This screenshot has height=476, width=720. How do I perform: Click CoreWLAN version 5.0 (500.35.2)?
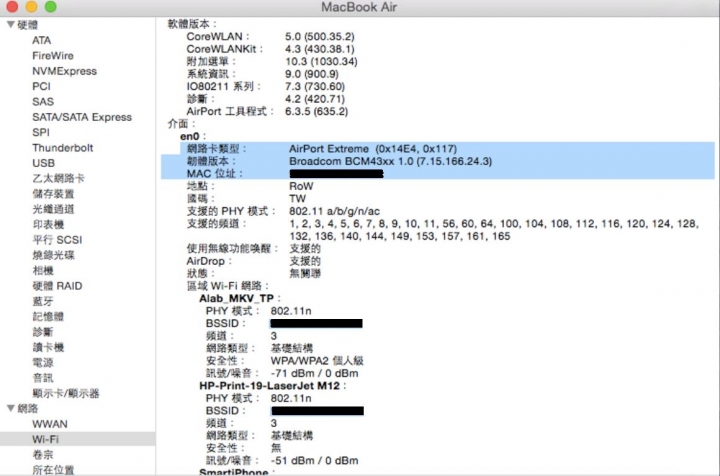320,36
